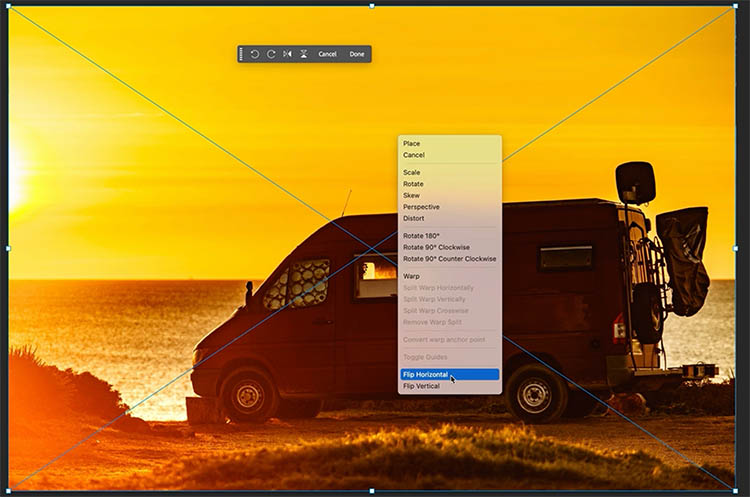Choose Rotate 90° Counter Clockwise entry
This screenshot has height=497, width=750.
449,259
